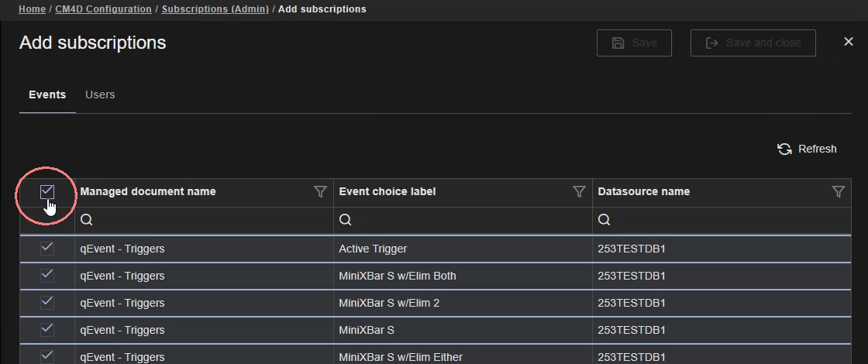Click the Refresh button

pyautogui.click(x=807, y=149)
